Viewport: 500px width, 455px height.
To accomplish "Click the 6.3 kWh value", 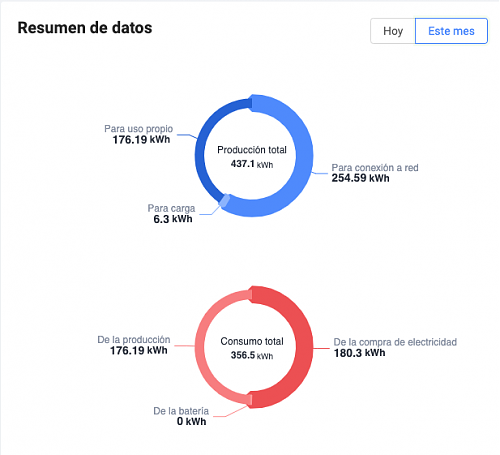I will pyautogui.click(x=173, y=219).
